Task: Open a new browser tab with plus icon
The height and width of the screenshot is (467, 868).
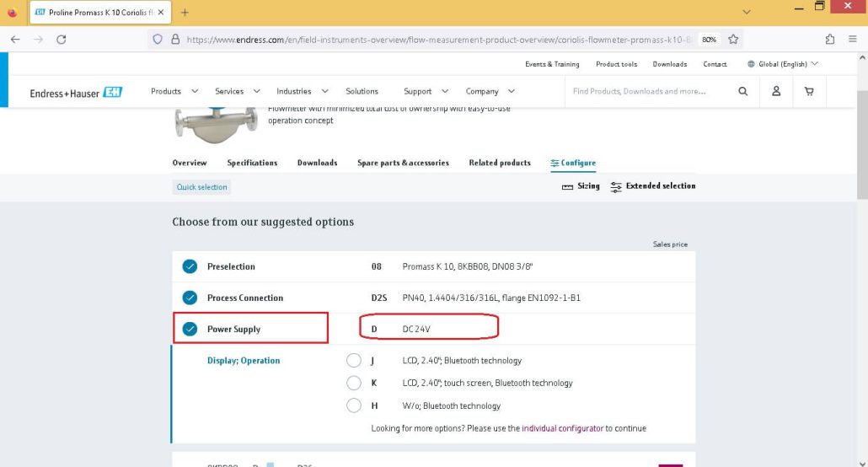Action: click(185, 12)
